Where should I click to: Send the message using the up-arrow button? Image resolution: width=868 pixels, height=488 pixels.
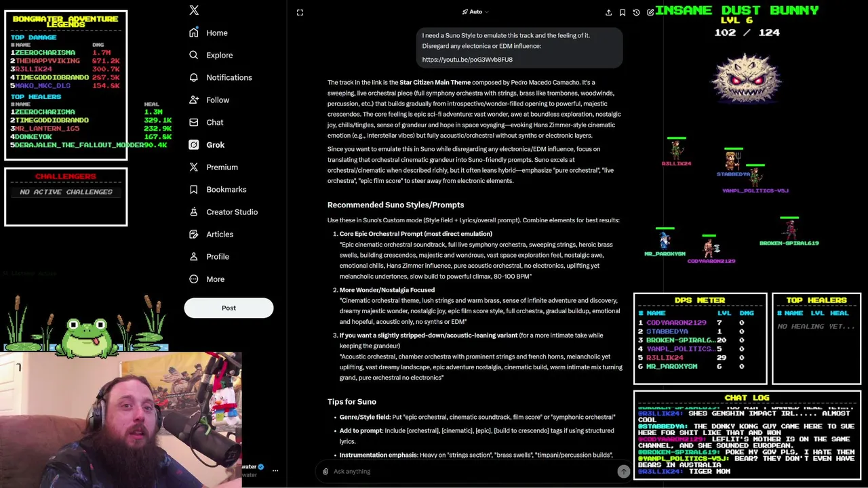tap(623, 471)
